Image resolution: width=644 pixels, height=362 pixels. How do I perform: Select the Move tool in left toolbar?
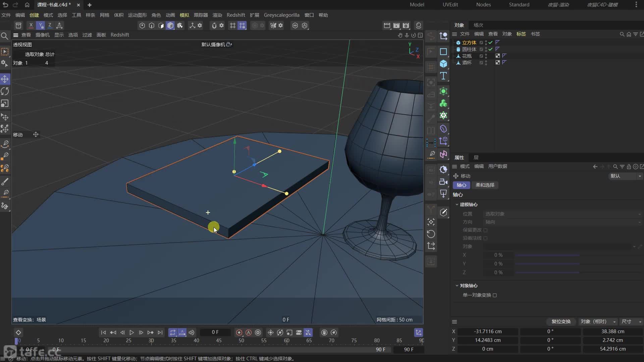click(x=5, y=79)
